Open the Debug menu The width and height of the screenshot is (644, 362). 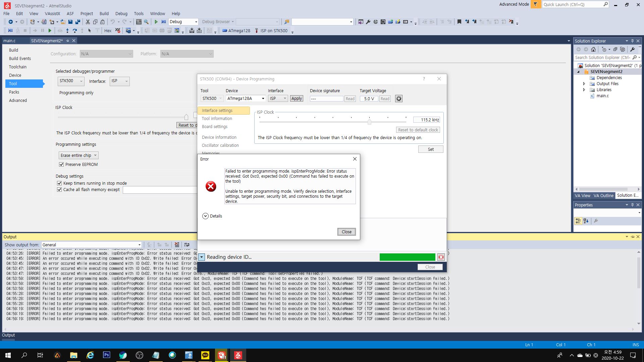pyautogui.click(x=121, y=14)
